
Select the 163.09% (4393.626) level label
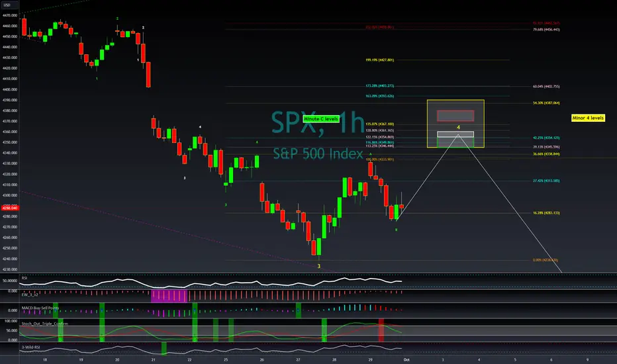pyautogui.click(x=380, y=96)
